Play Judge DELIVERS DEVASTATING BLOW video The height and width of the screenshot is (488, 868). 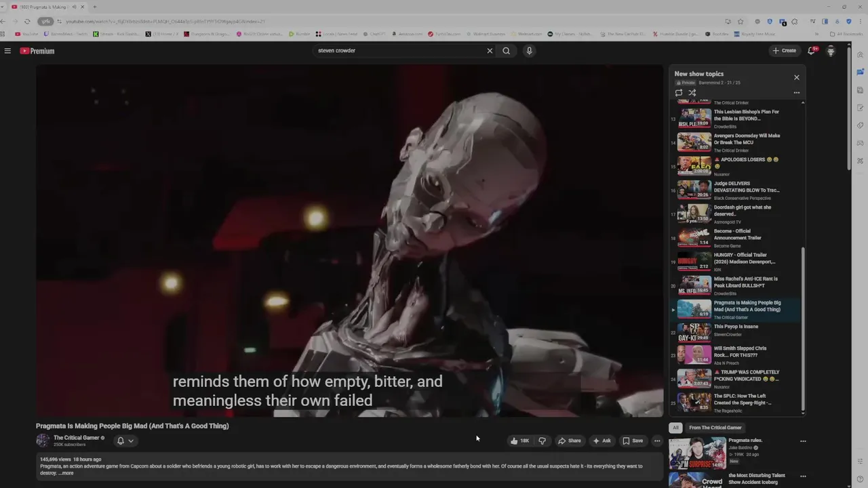click(x=736, y=190)
